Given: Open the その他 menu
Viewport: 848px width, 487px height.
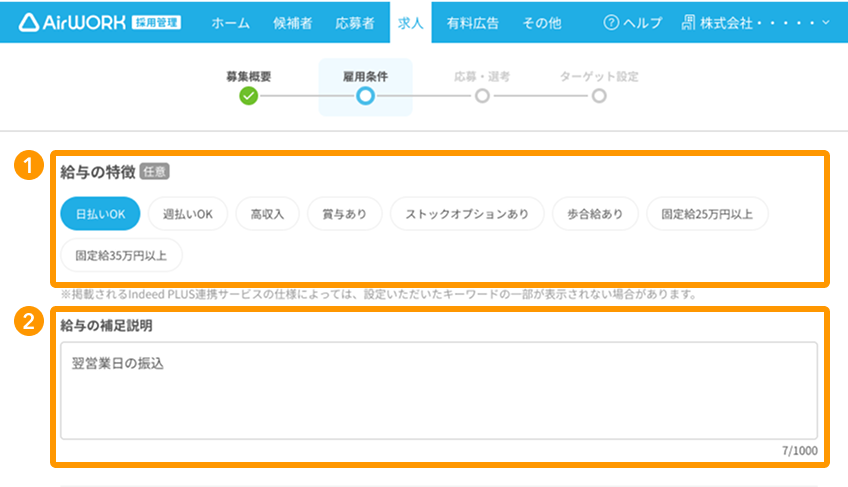Looking at the screenshot, I should (542, 23).
